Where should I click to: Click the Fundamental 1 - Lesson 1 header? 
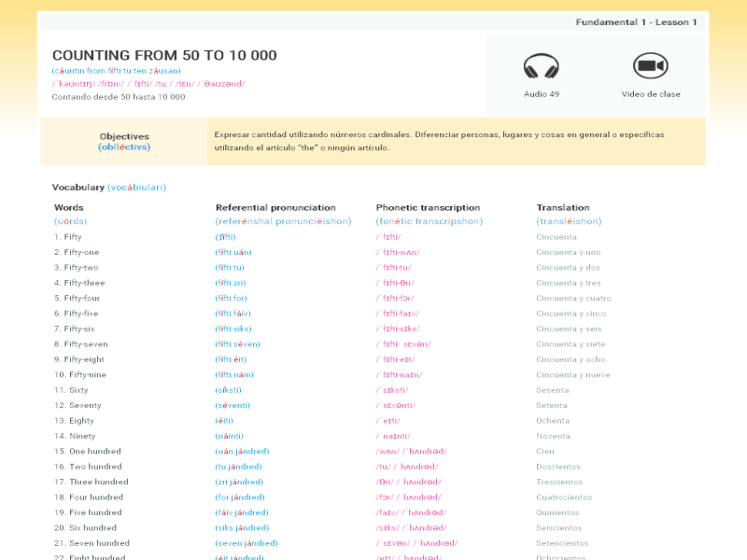click(x=636, y=22)
